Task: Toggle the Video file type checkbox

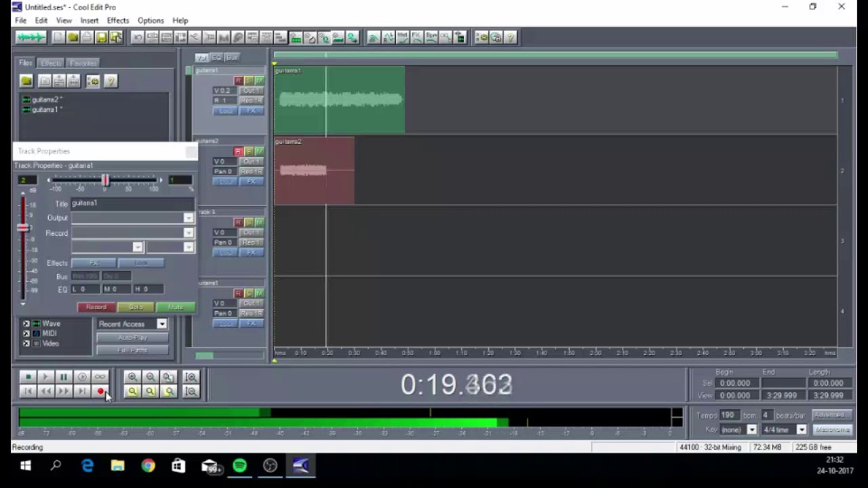Action: click(x=26, y=344)
